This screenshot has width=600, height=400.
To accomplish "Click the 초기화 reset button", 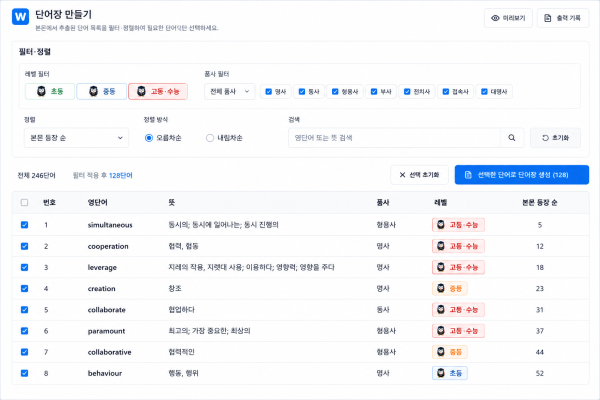I will 555,138.
